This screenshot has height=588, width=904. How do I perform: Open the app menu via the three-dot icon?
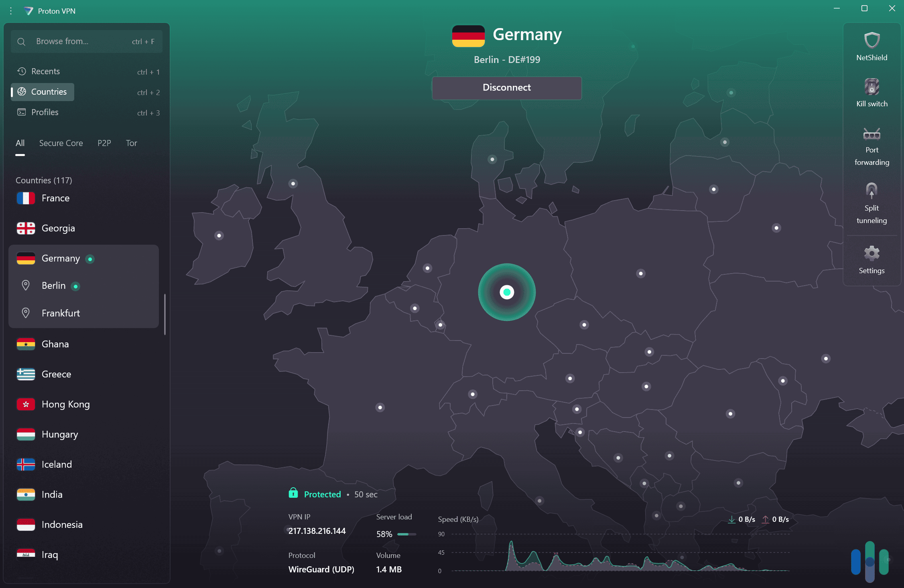coord(10,10)
